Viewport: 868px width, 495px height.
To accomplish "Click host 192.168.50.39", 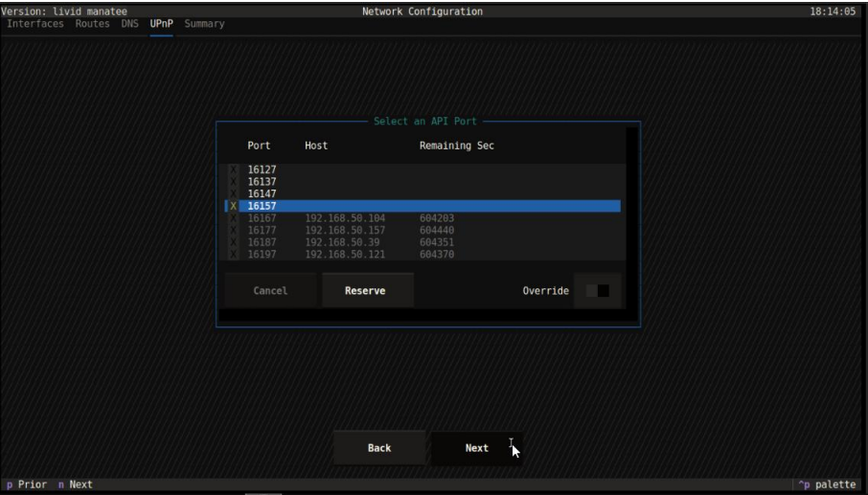I will (342, 242).
